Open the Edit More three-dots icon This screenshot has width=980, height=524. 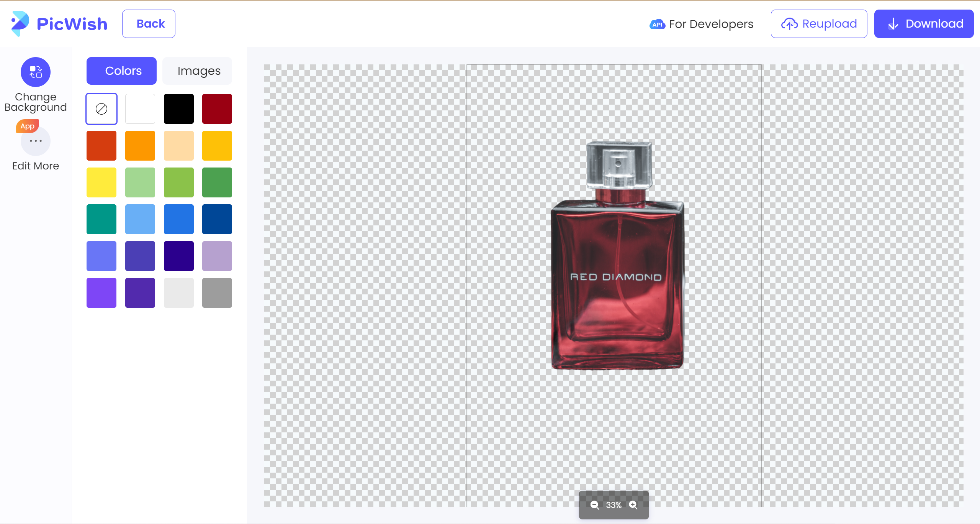pyautogui.click(x=36, y=141)
